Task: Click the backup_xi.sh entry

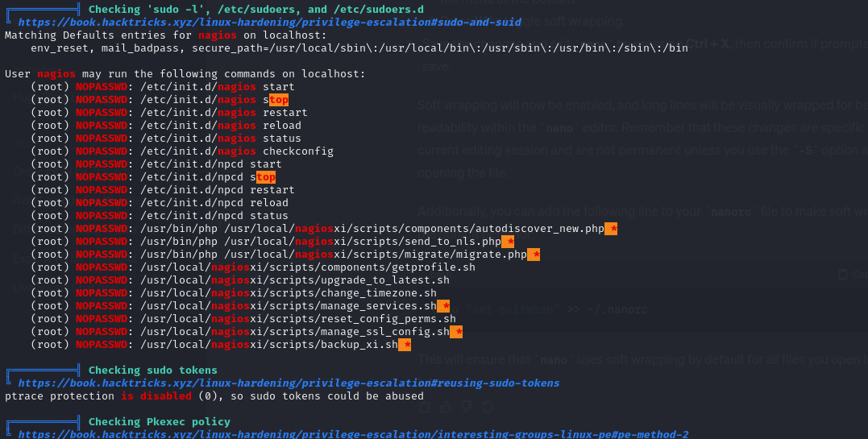Action: 221,344
